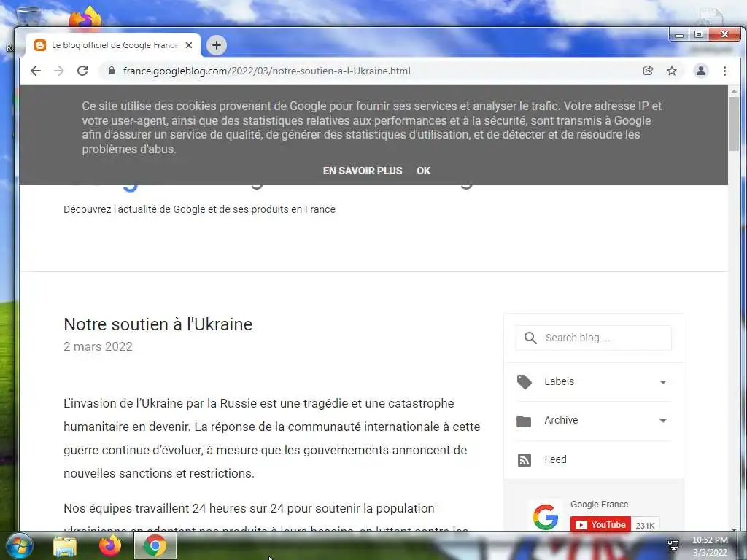Click the Google G logo in sidebar
This screenshot has width=747, height=560.
pos(546,517)
